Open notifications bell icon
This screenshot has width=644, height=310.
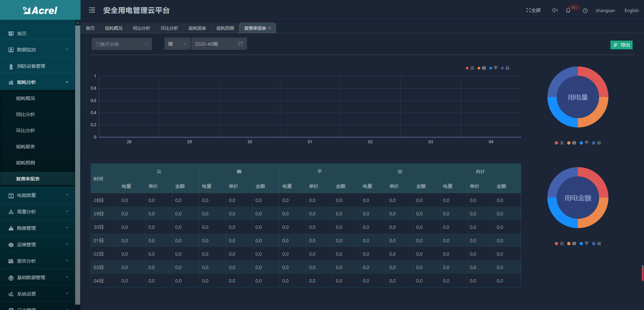[x=568, y=10]
